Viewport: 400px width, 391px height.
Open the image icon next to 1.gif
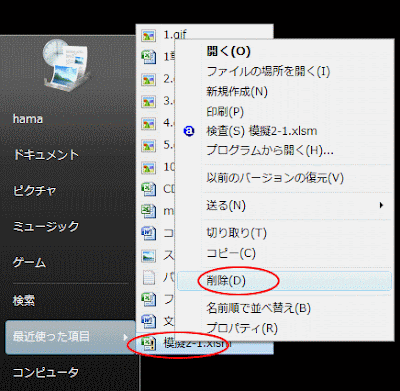tap(148, 35)
